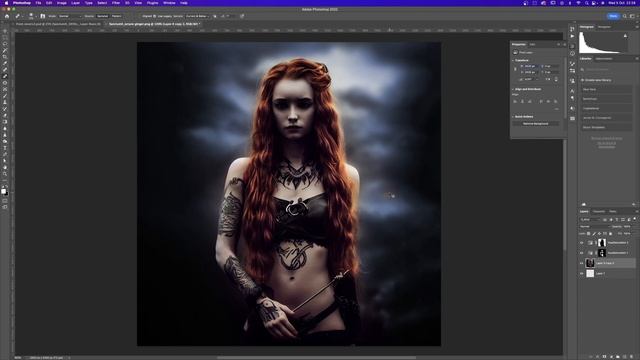The width and height of the screenshot is (640, 360).
Task: Switch to the first document tab
Action: (x=58, y=24)
